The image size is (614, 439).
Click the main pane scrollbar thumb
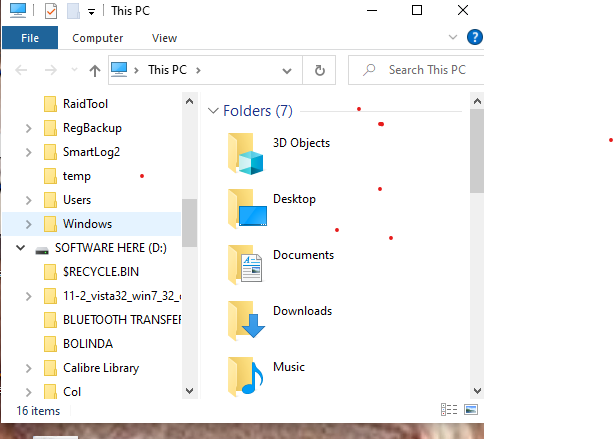point(477,151)
